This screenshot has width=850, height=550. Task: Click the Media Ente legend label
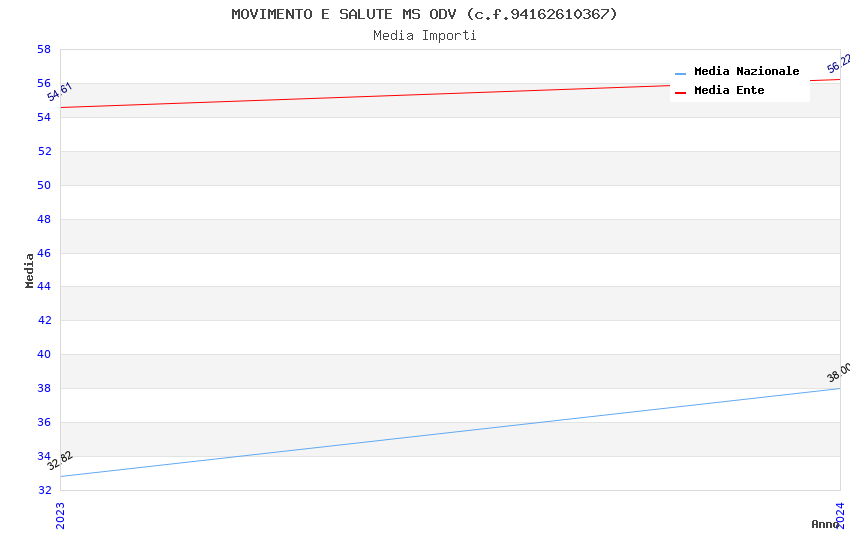point(729,91)
